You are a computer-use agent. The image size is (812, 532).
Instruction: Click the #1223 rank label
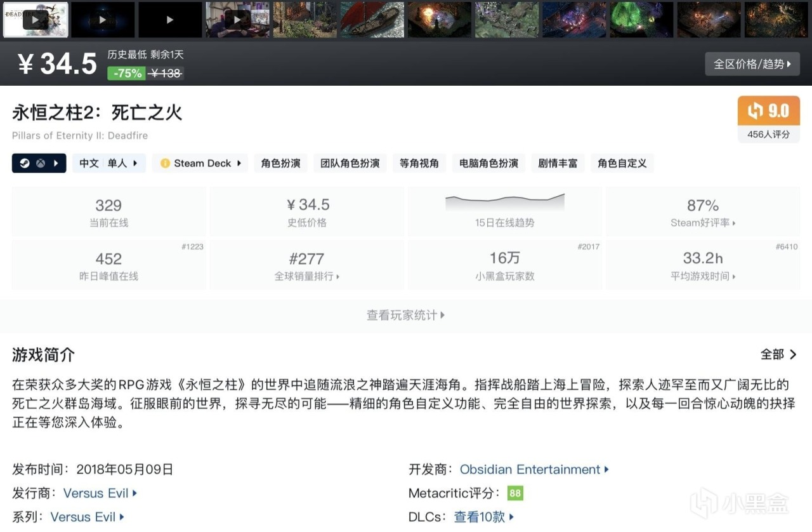tap(192, 247)
